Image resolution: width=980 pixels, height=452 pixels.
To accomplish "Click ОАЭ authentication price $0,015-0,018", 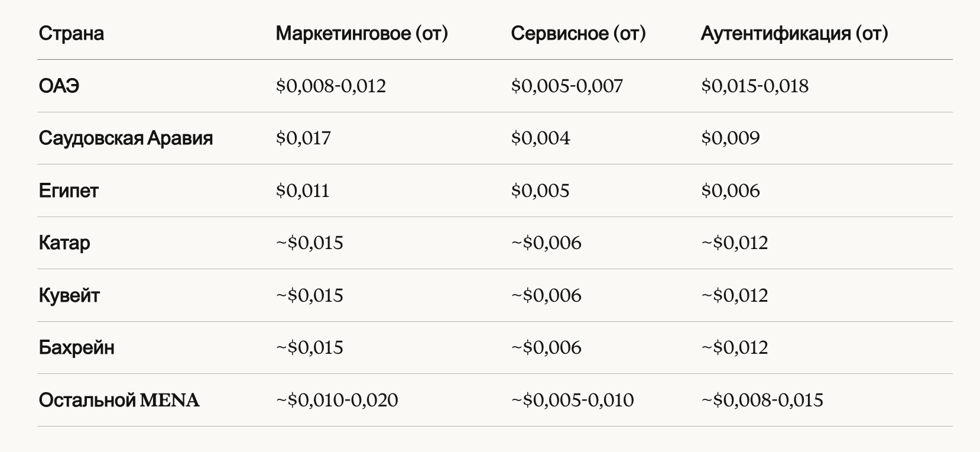I will (x=755, y=86).
